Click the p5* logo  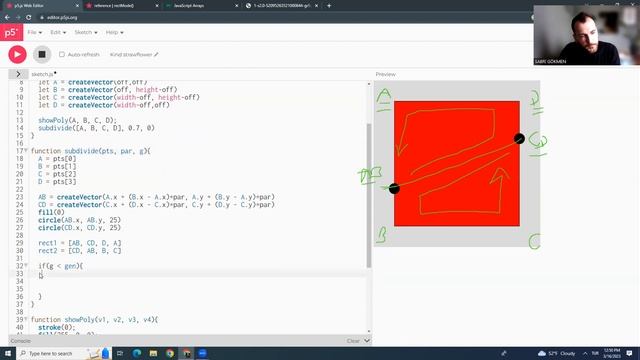pyautogui.click(x=11, y=32)
